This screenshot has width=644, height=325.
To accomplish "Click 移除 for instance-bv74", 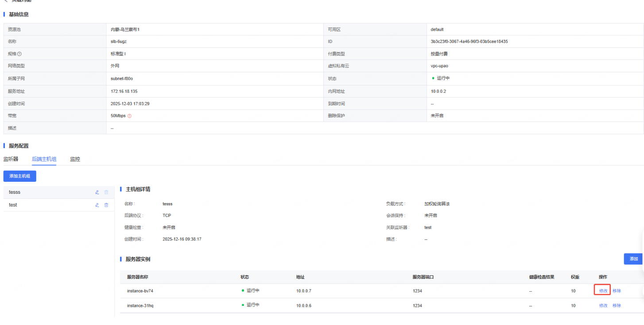I will click(x=617, y=291).
